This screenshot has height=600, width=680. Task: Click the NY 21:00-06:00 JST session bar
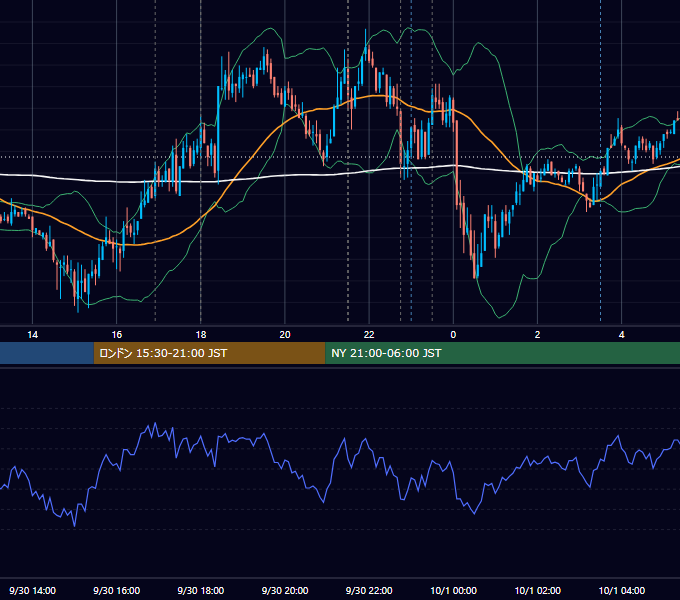tap(503, 353)
